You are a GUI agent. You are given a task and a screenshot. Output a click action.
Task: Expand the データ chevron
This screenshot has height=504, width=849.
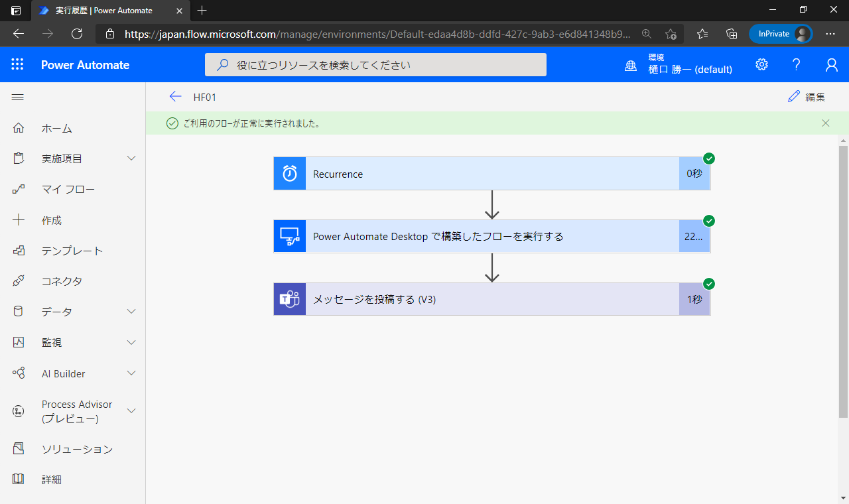pyautogui.click(x=131, y=312)
